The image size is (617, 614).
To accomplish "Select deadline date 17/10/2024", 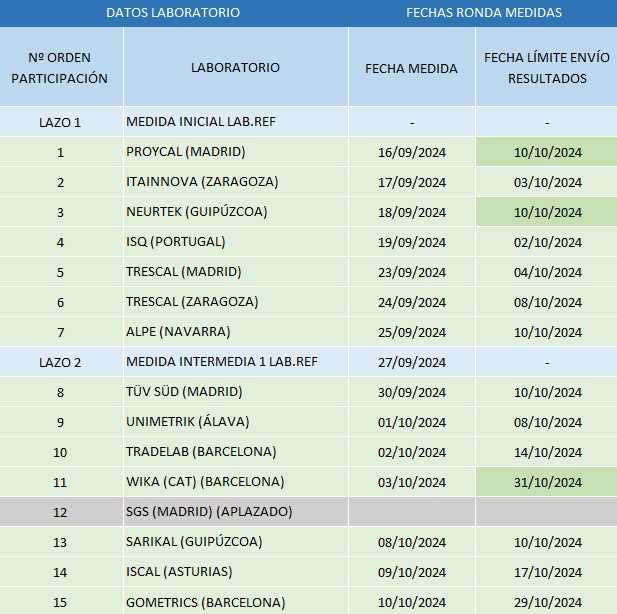I will [547, 571].
